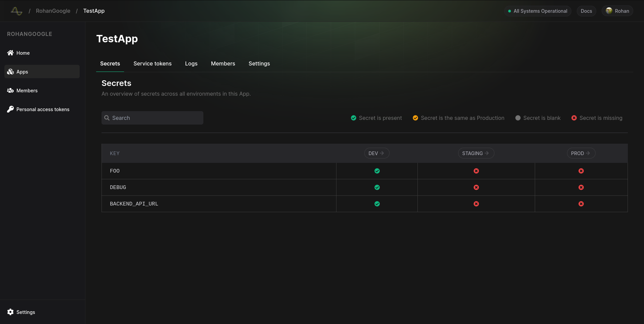Click the search magnifier icon

tap(107, 118)
